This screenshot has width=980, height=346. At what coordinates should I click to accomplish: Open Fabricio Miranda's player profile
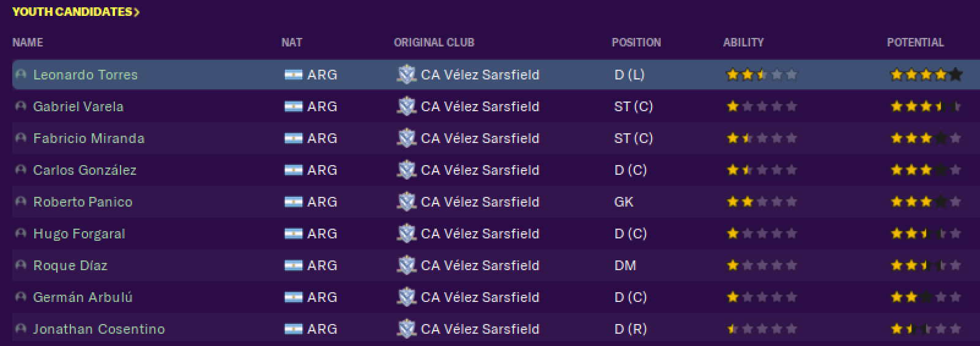[89, 138]
